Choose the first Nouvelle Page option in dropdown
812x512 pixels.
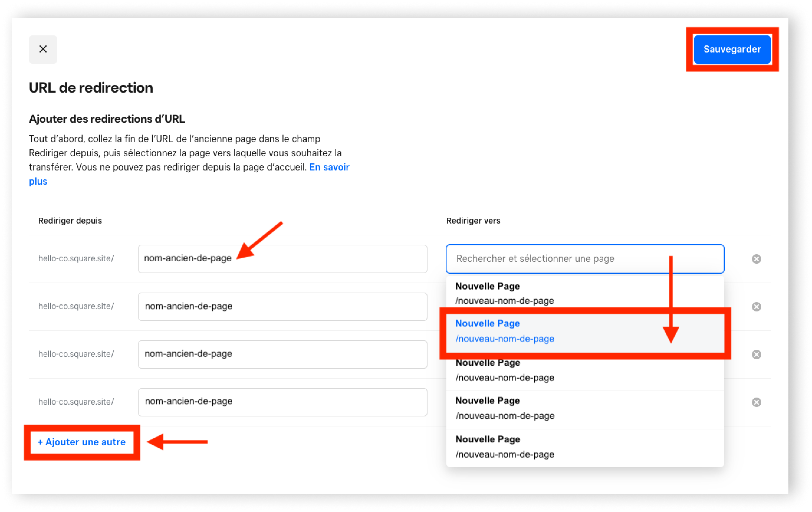click(585, 293)
